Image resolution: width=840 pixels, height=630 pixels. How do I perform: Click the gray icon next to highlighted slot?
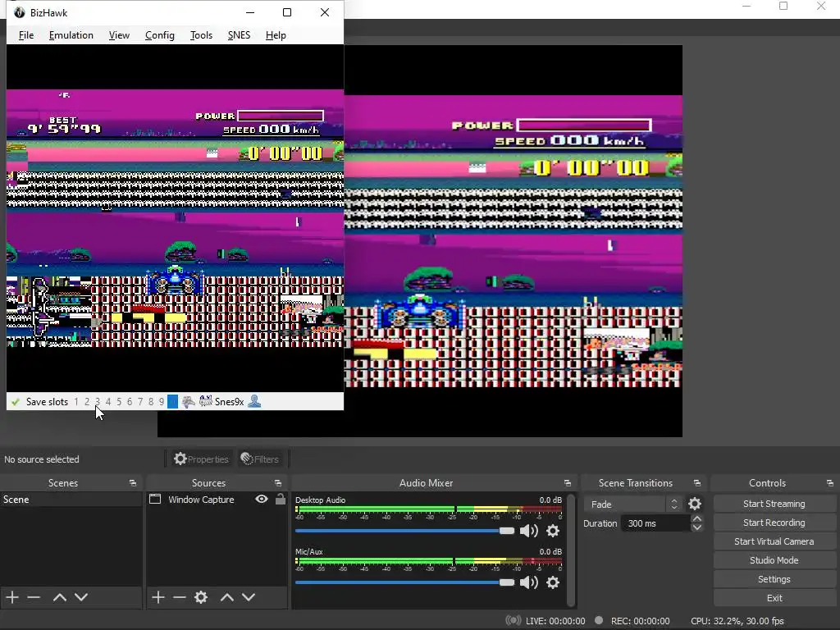[188, 402]
